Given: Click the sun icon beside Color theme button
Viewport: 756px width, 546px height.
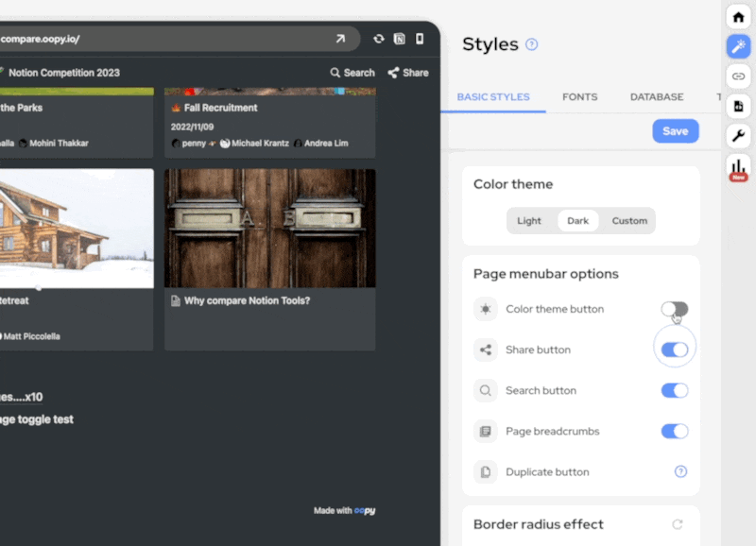Looking at the screenshot, I should coord(486,309).
